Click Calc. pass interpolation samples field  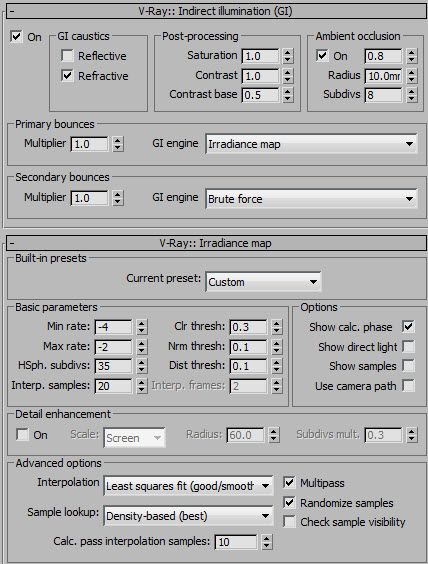[236, 542]
